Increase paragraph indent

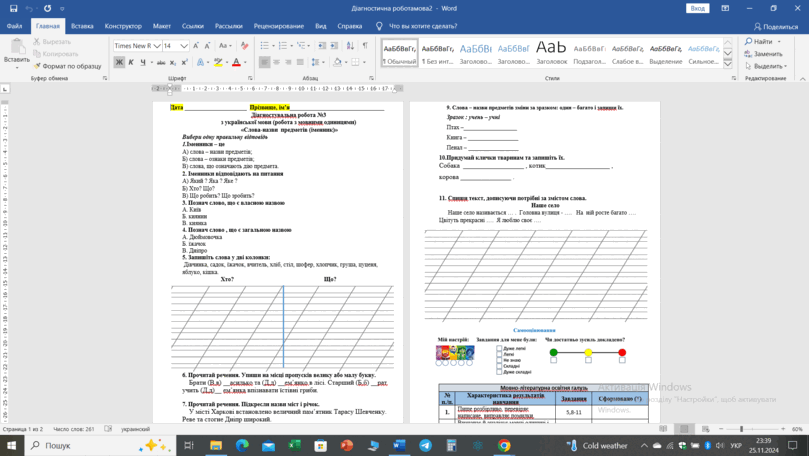(x=334, y=46)
